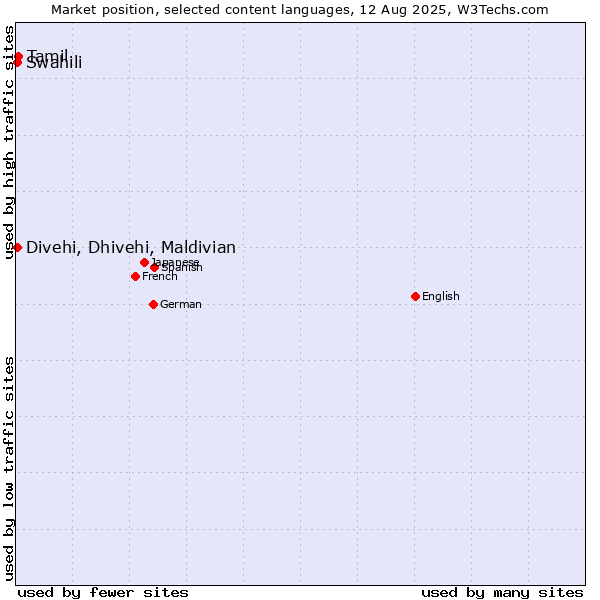This screenshot has height=600, width=600.
Task: Click the 'Swahili' label text
Action: pos(54,63)
